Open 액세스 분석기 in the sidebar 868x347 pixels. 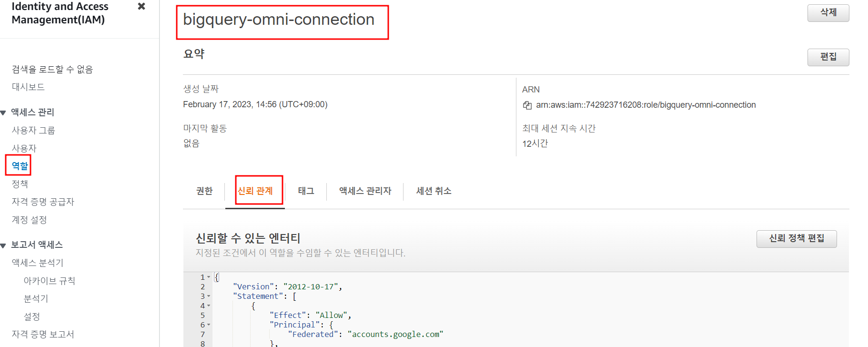(37, 263)
